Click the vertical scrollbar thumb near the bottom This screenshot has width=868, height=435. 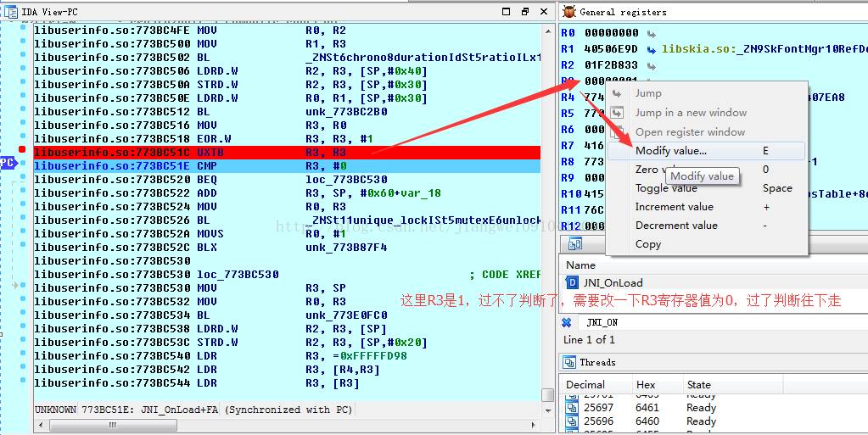coord(547,395)
